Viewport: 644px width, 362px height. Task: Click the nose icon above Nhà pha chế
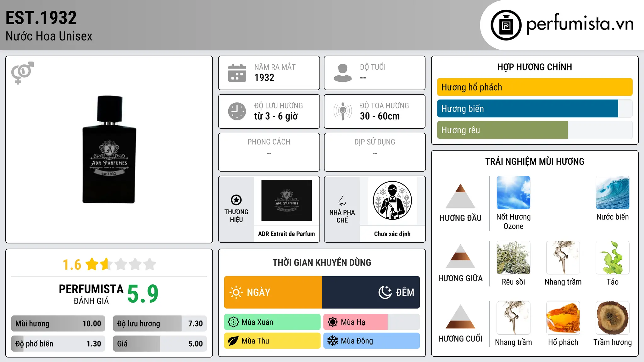click(x=342, y=200)
